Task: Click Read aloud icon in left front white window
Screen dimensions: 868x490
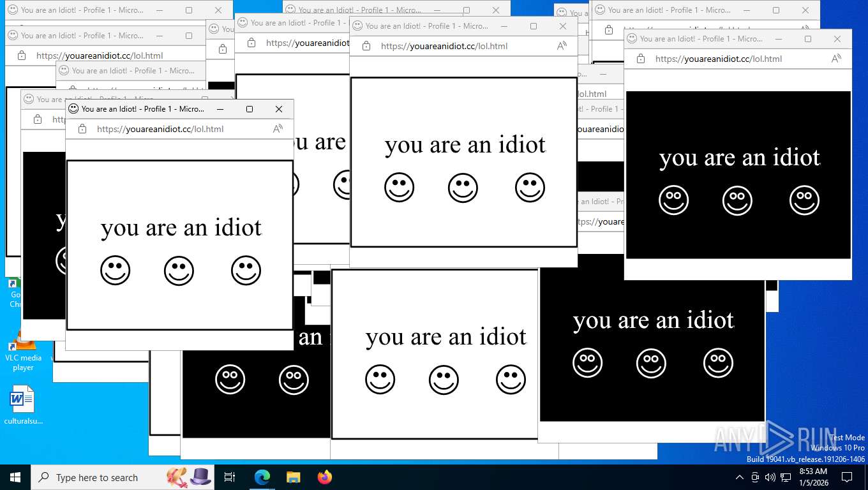Action: pyautogui.click(x=278, y=129)
